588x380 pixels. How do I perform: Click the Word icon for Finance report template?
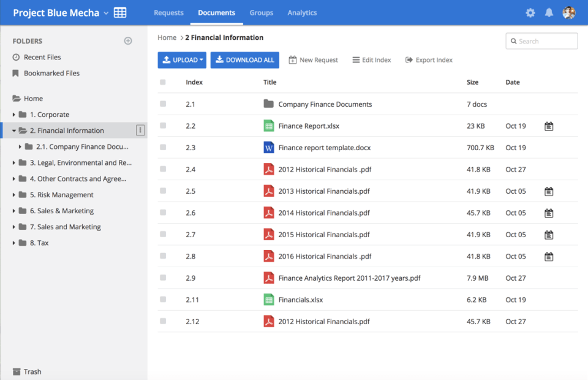point(268,148)
